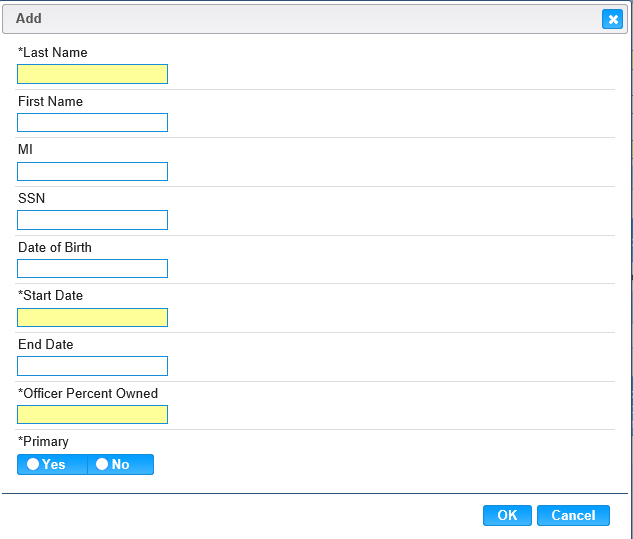Click the SSN label text
Viewport: 633px width, 539px height.
click(31, 198)
